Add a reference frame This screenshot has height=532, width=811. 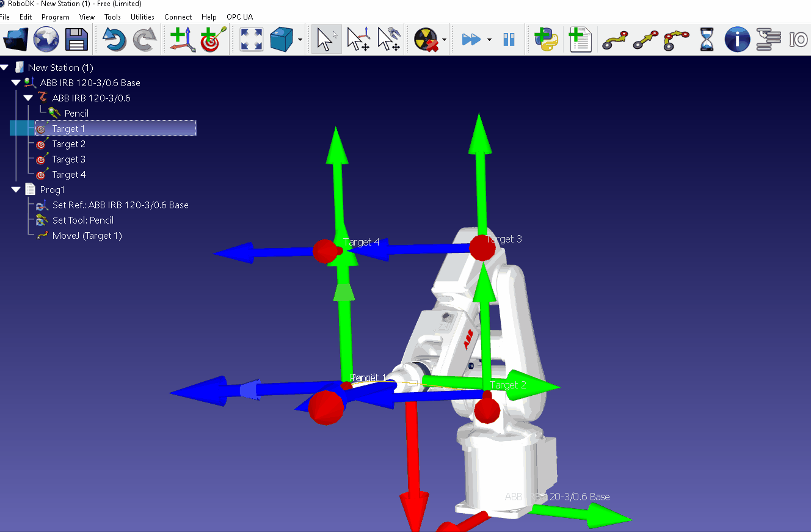tap(183, 40)
